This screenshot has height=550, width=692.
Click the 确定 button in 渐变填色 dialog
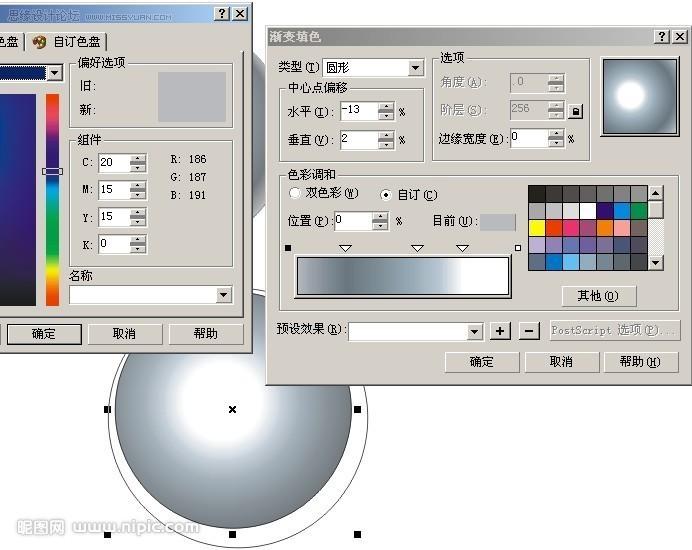point(481,362)
